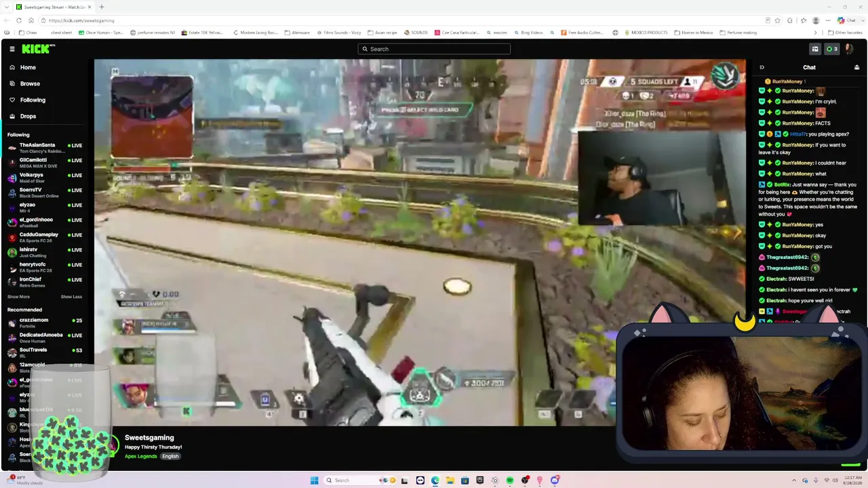This screenshot has height=488, width=868.
Task: Open the chat gift shop icon
Action: [856, 67]
